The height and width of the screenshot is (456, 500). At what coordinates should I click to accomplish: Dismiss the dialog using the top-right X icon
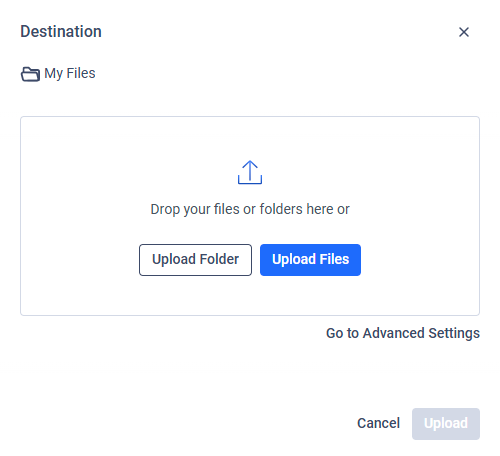[464, 32]
